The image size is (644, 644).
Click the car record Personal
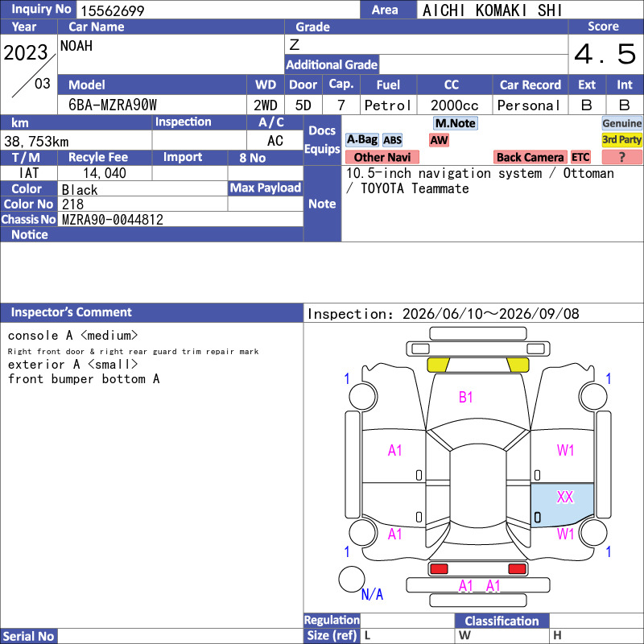point(528,105)
